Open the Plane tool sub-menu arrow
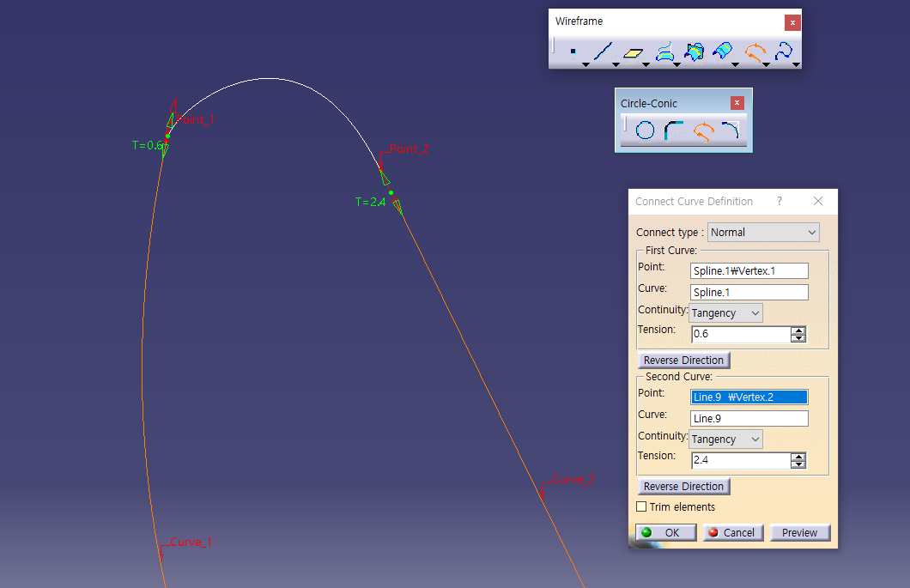This screenshot has width=910, height=588. 646,65
